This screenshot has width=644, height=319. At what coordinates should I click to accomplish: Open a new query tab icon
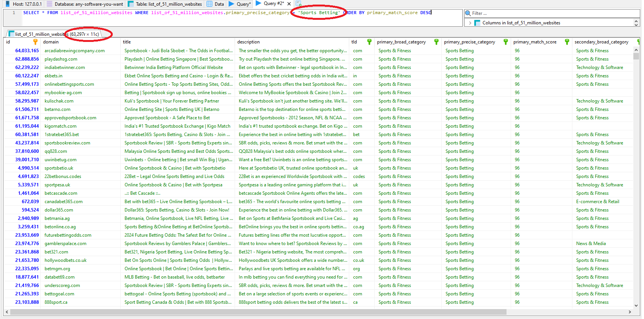point(299,4)
